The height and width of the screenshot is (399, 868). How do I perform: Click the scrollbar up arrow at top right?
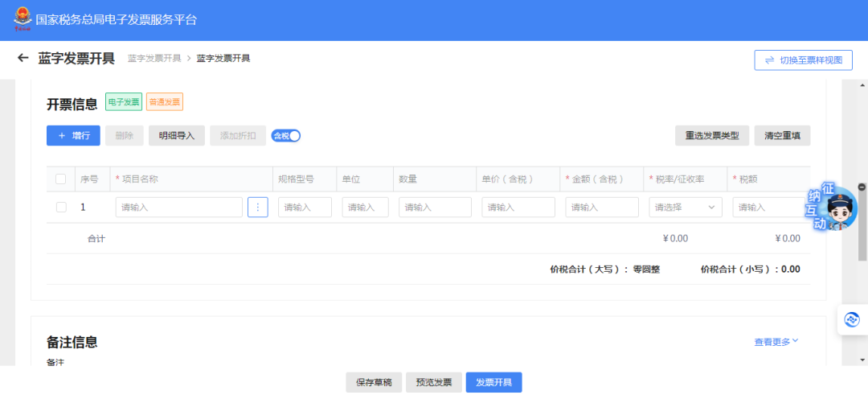tap(862, 85)
